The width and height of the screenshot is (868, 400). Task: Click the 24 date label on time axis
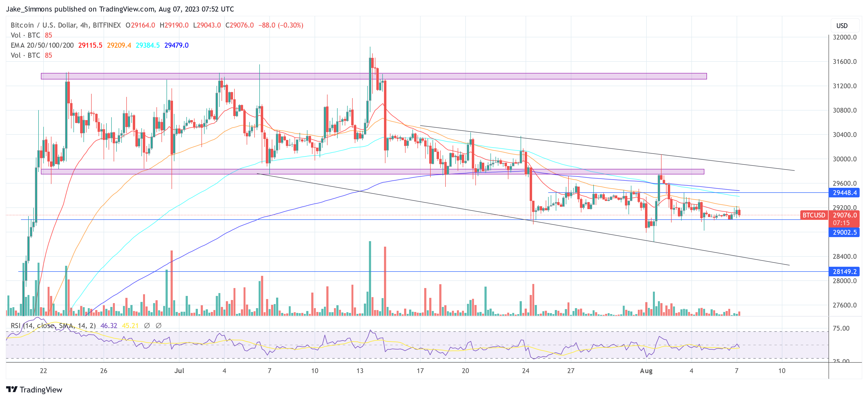pos(526,371)
